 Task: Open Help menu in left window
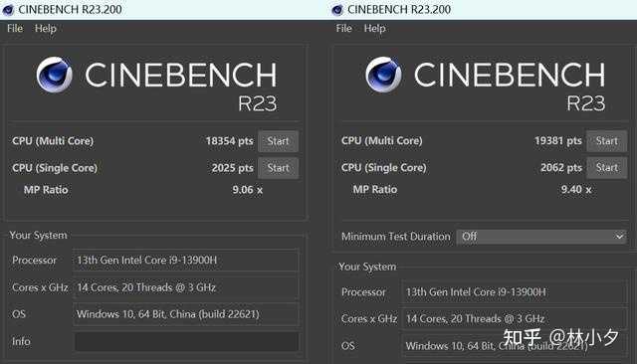tap(46, 29)
